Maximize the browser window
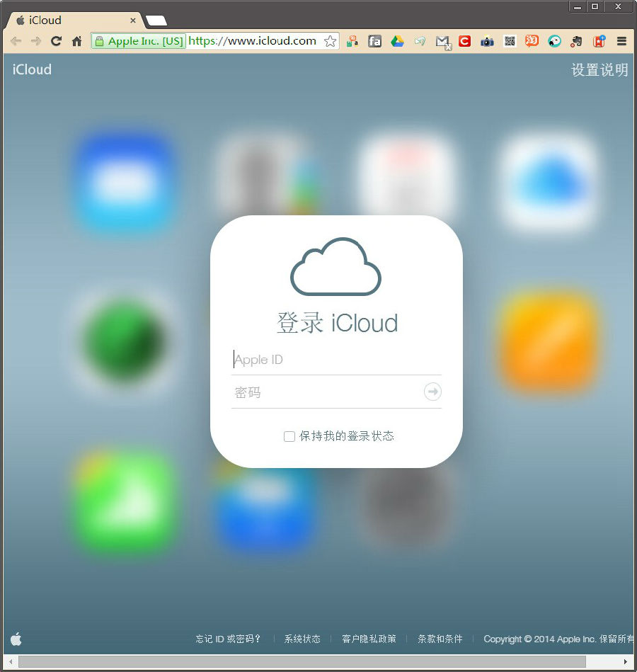The width and height of the screenshot is (637, 672). click(595, 7)
